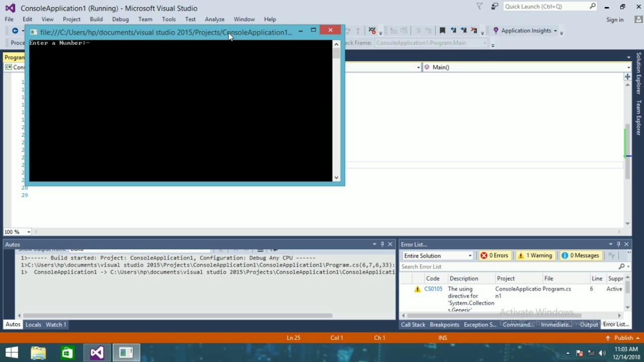Open the Window menu
This screenshot has width=644, height=362.
point(244,19)
